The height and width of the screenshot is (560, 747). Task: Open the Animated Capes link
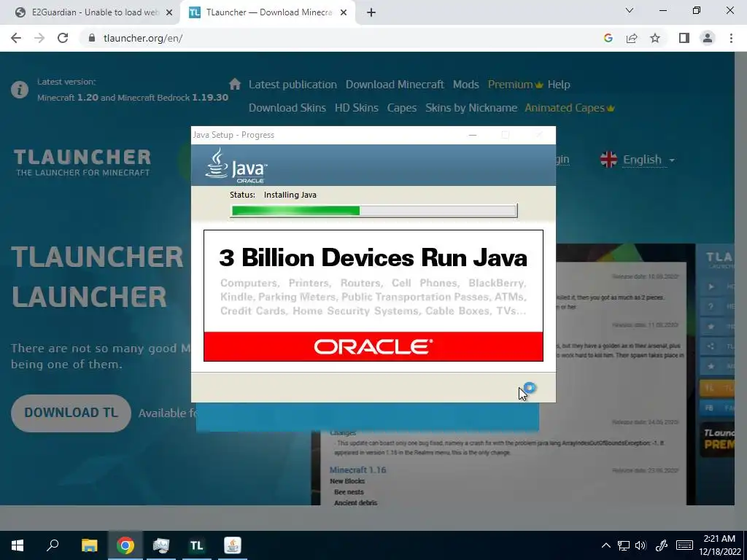click(569, 108)
